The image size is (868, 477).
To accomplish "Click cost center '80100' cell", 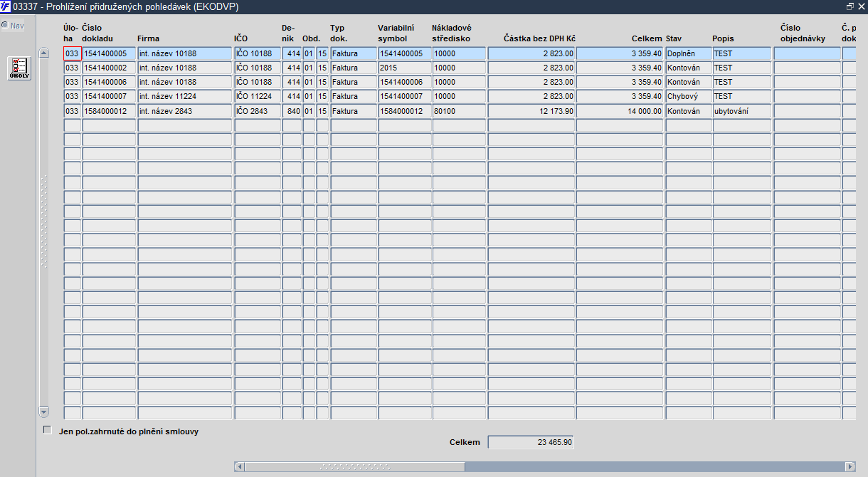I will click(459, 111).
